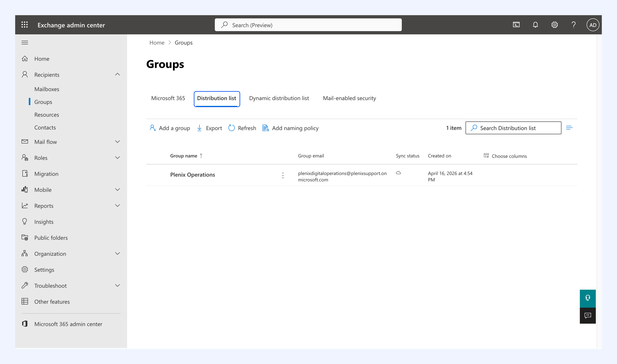Open the Cloud Shell console icon

(x=516, y=25)
